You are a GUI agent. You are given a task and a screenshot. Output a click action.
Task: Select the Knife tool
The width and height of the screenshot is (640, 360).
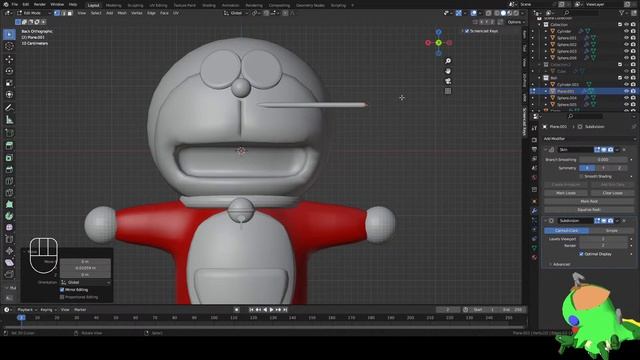coord(9,193)
